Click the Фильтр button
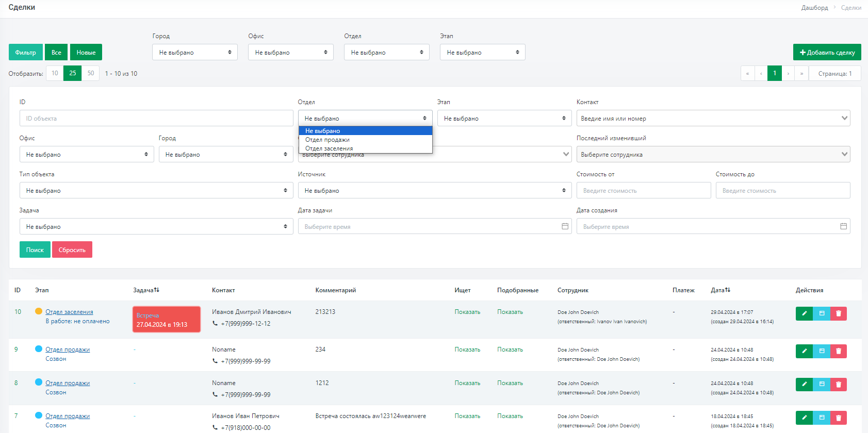This screenshot has height=433, width=868. [26, 52]
